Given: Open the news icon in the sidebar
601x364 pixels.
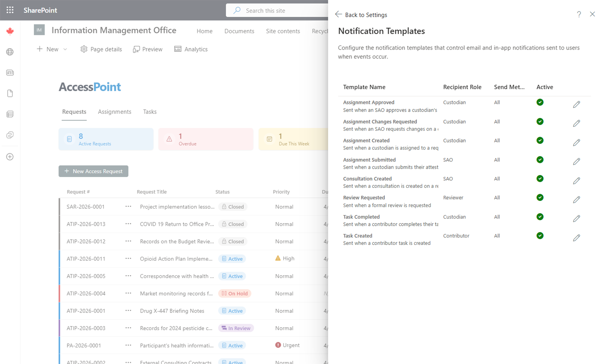Looking at the screenshot, I should coord(10,72).
